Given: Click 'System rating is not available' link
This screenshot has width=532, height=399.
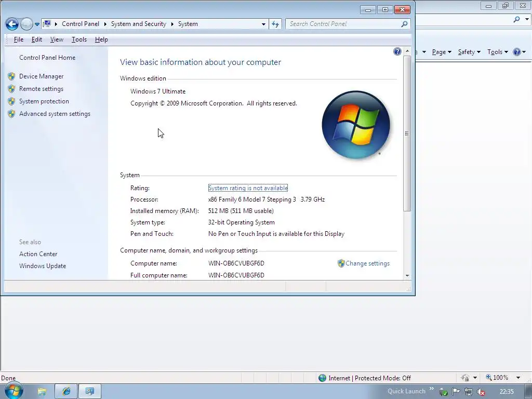Looking at the screenshot, I should 248,188.
